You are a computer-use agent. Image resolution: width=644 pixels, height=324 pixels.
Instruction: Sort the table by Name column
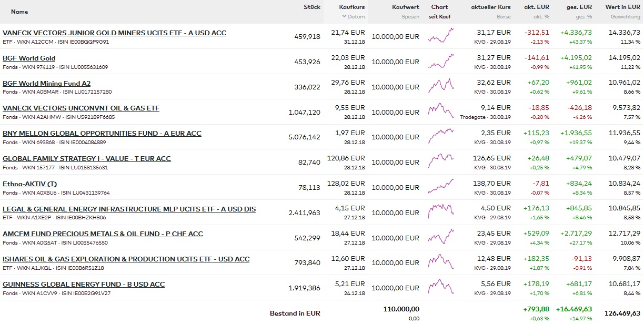point(19,12)
